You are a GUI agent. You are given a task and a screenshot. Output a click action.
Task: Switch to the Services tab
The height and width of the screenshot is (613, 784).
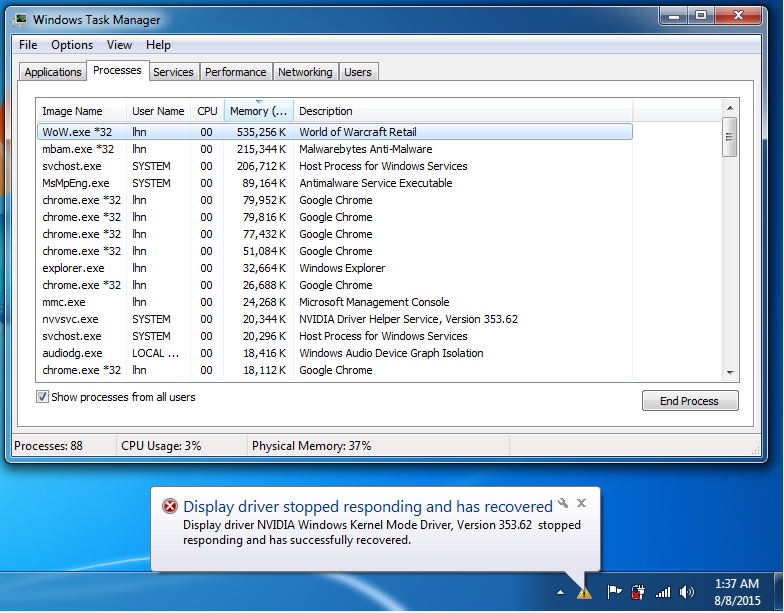click(173, 72)
